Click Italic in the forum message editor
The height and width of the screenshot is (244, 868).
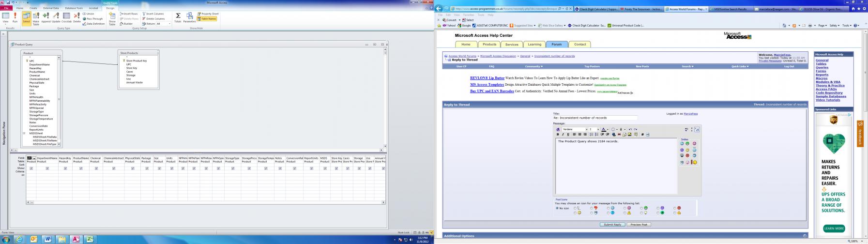pyautogui.click(x=563, y=135)
